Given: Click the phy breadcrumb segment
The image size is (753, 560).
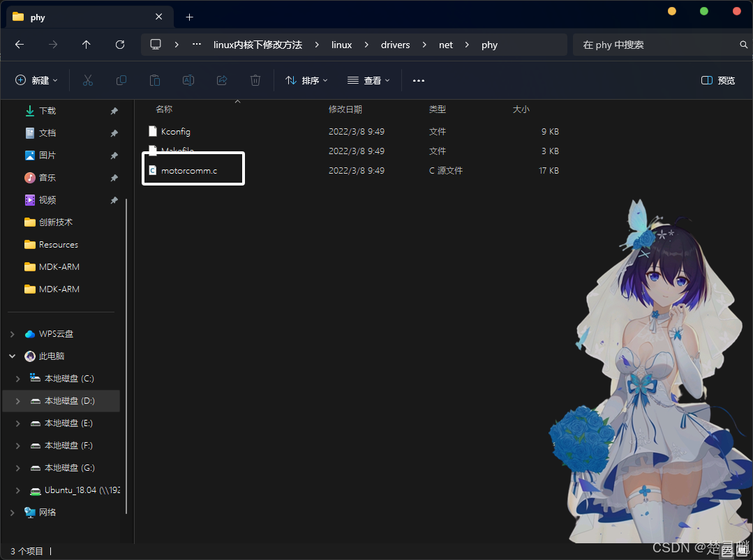Looking at the screenshot, I should pos(489,45).
